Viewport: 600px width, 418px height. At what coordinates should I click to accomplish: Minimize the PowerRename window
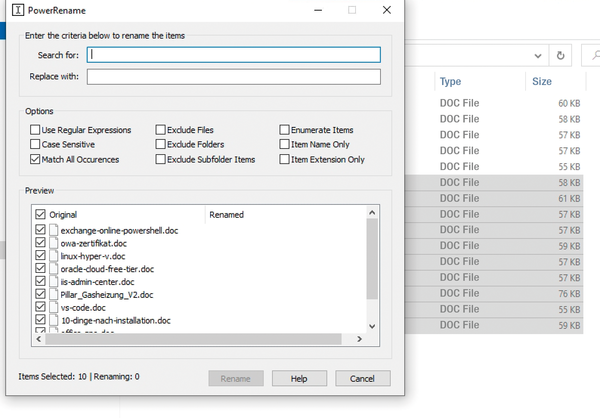[318, 10]
